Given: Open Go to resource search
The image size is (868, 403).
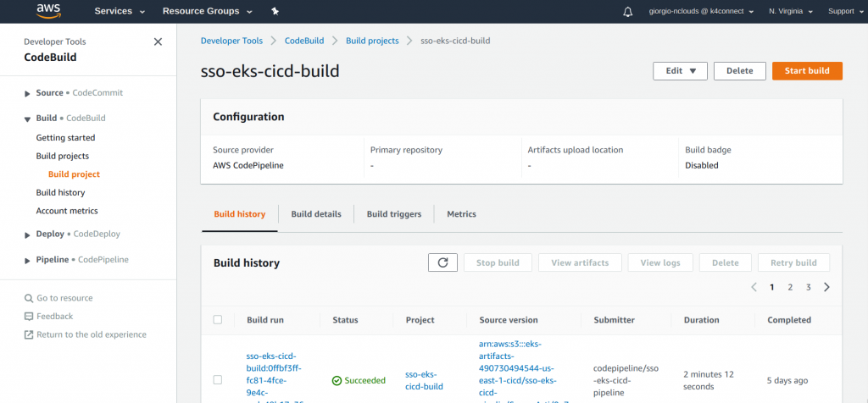Looking at the screenshot, I should click(29, 298).
